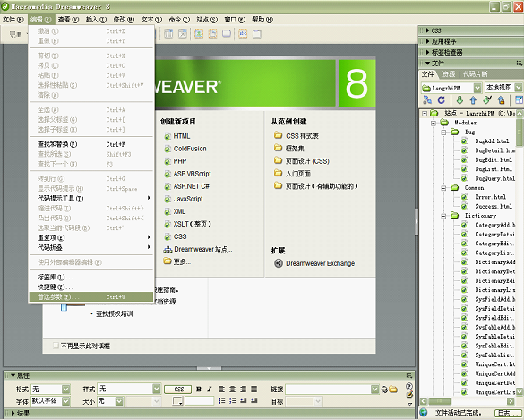Click the tabbed panel toolbar icon
524x420 pixels.
(257, 34)
